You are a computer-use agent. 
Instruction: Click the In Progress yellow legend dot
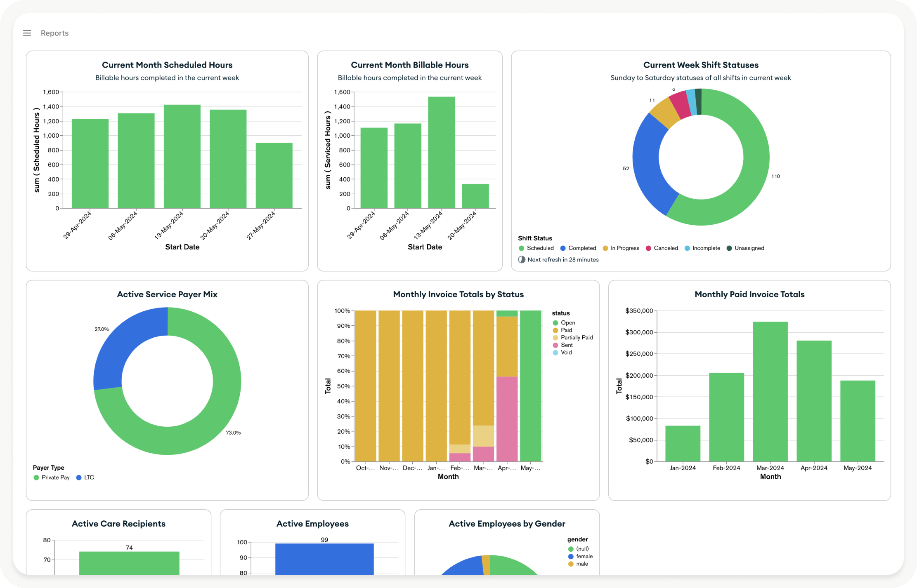tap(605, 248)
